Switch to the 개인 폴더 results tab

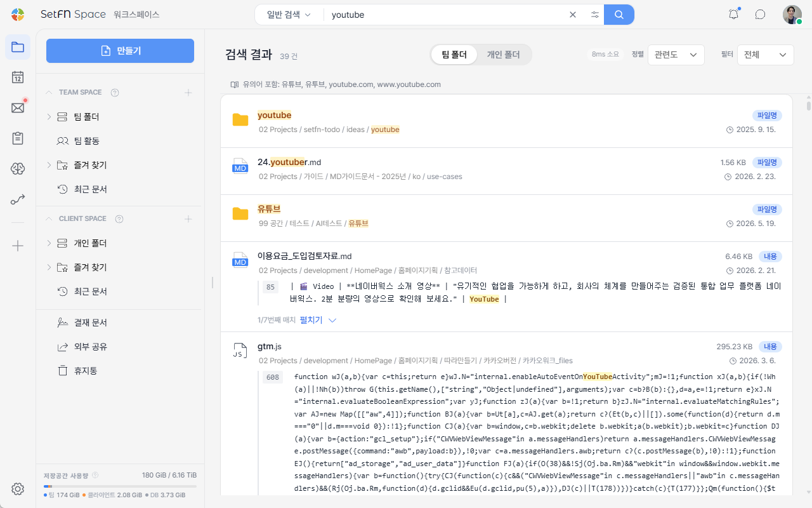(x=503, y=55)
